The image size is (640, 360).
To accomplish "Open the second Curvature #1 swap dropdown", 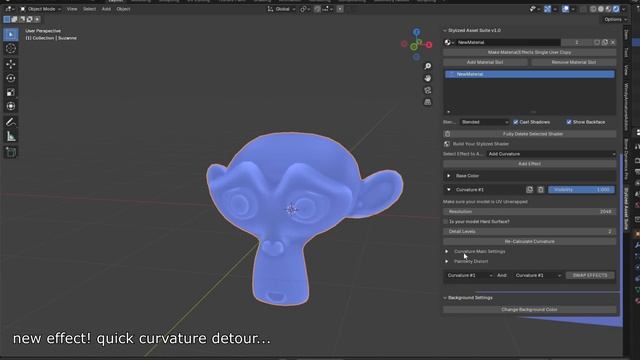I will (538, 276).
